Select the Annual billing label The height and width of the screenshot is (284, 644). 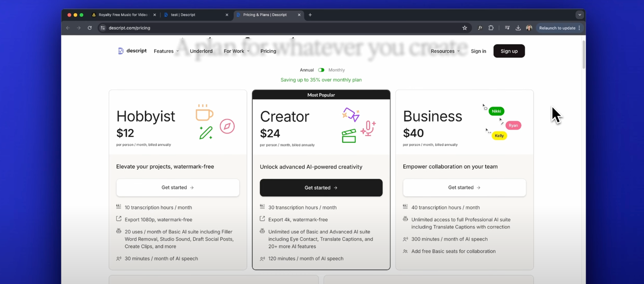(307, 70)
